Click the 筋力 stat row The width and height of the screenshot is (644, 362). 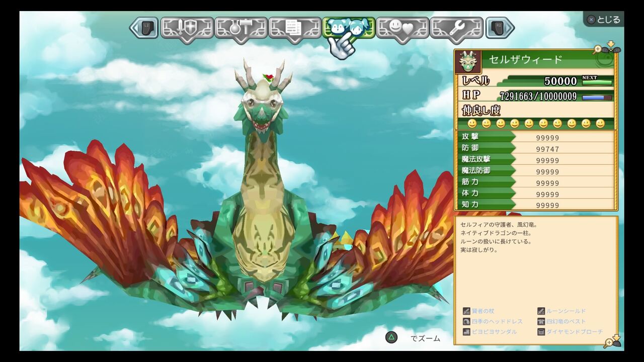pyautogui.click(x=535, y=183)
